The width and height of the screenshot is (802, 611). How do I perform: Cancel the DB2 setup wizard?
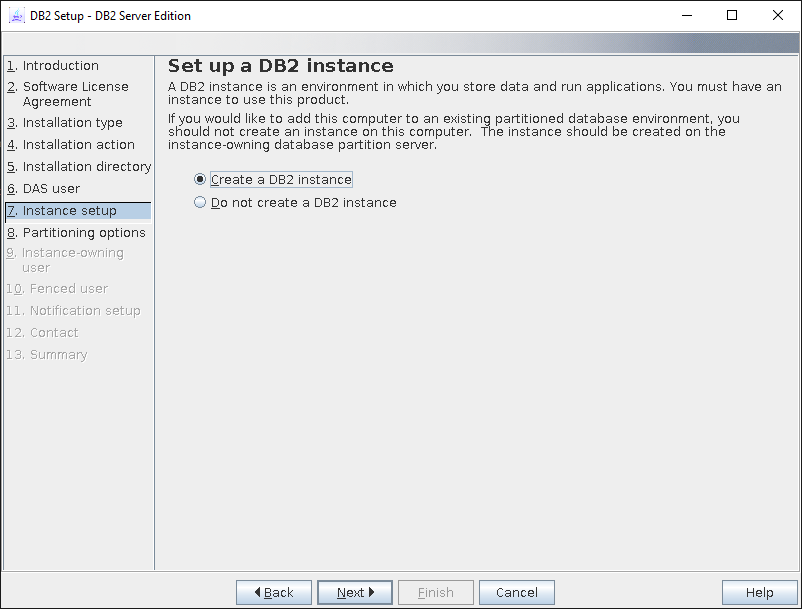(x=516, y=593)
